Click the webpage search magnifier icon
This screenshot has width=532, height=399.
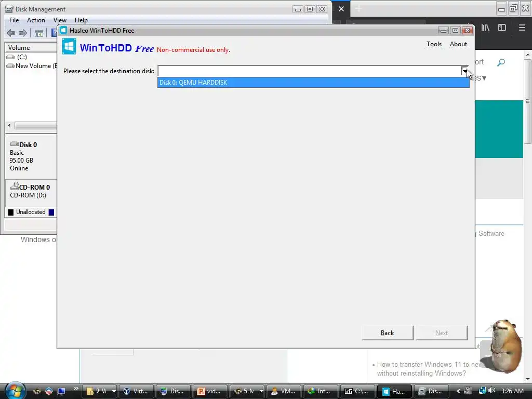click(501, 62)
